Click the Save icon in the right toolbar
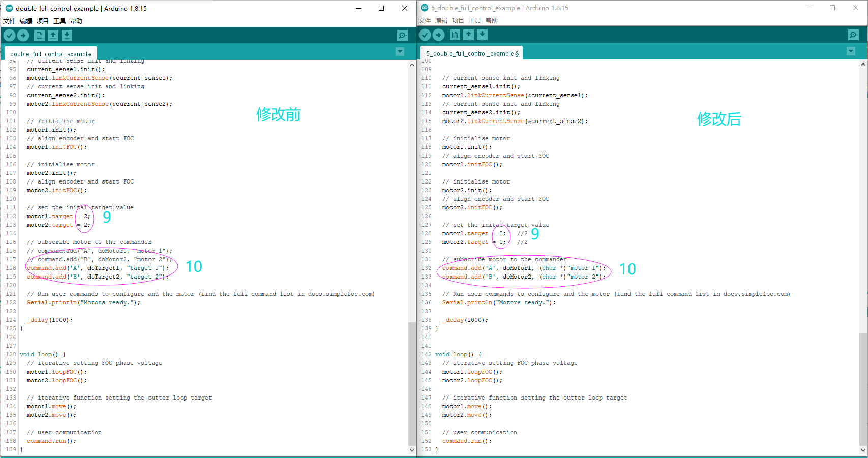This screenshot has width=868, height=458. point(482,35)
